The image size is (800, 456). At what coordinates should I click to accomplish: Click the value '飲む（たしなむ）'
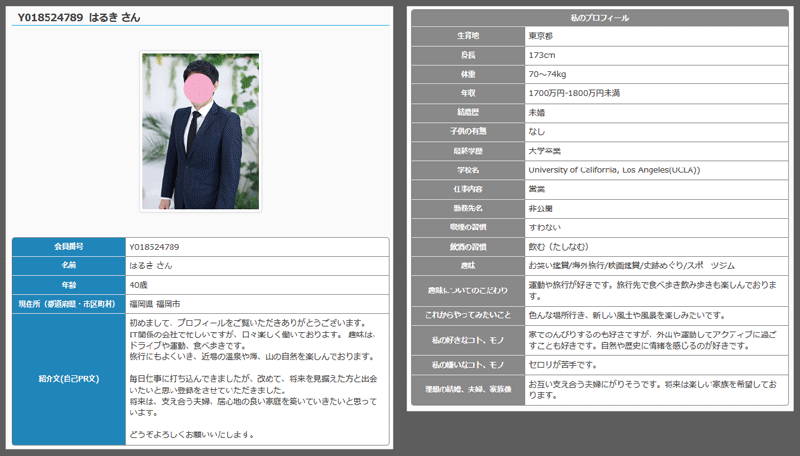point(559,247)
